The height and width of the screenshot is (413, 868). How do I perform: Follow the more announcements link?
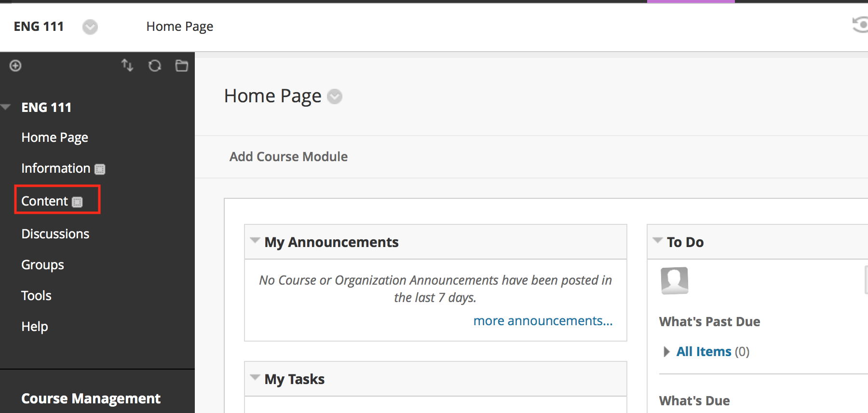[x=543, y=321]
